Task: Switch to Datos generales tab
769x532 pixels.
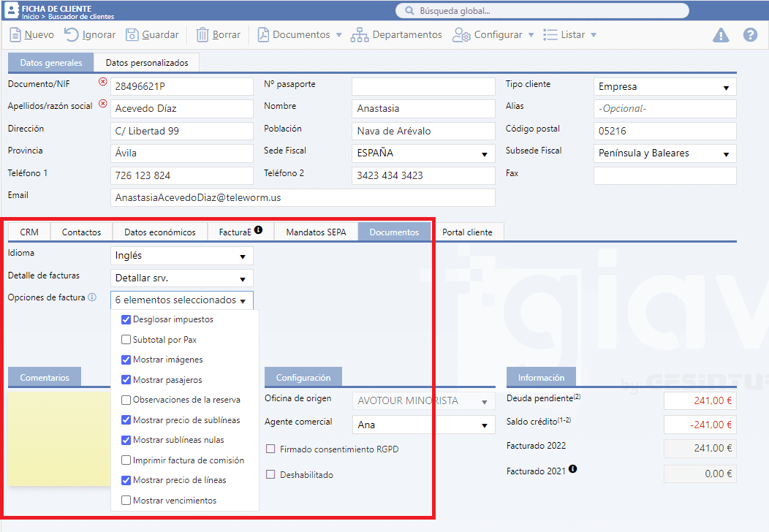Action: tap(51, 63)
